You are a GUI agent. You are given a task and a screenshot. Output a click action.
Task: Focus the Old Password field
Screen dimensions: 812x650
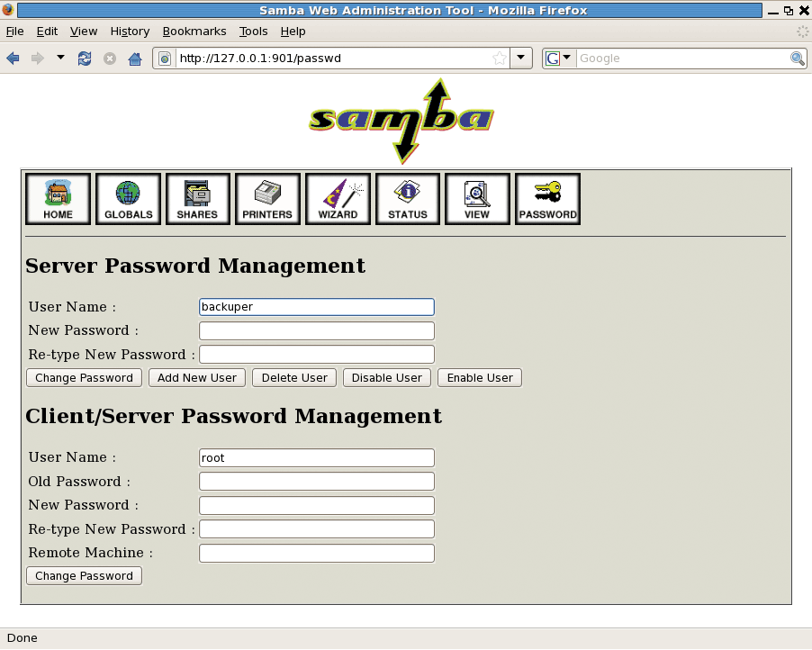316,481
